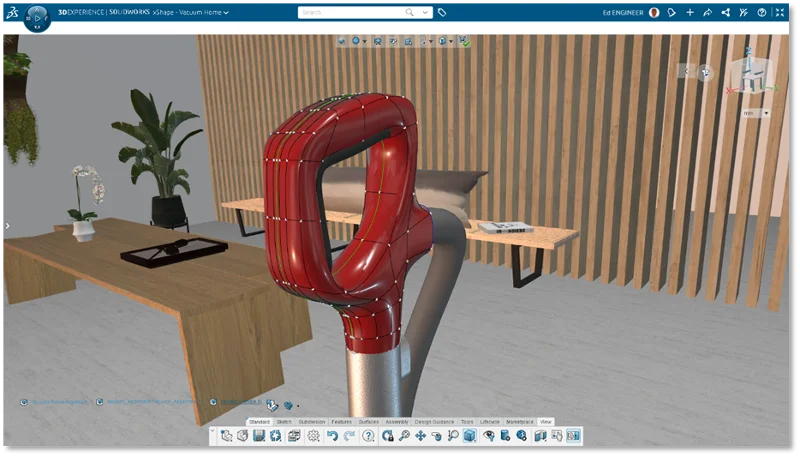800x457 pixels.
Task: Click the plus Add icon in top bar
Action: point(689,13)
